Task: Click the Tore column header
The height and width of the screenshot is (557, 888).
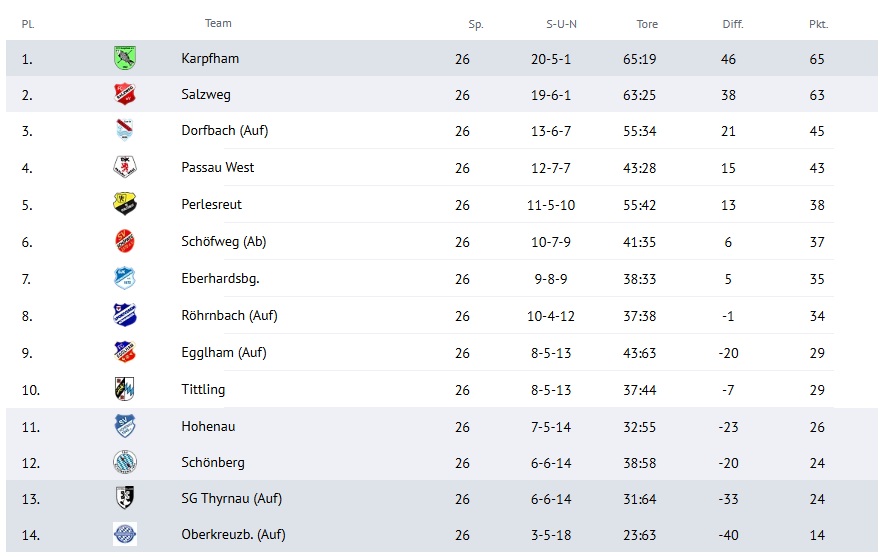Action: click(647, 24)
